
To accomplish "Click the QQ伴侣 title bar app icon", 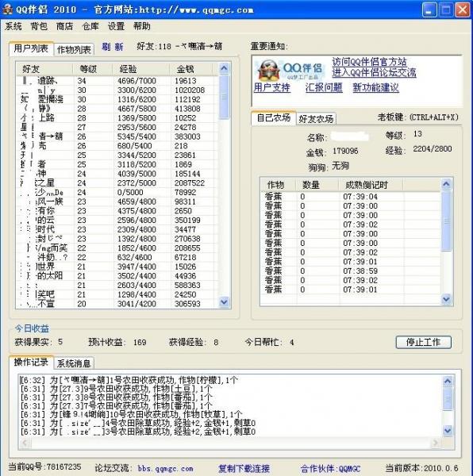I will click(x=7, y=10).
